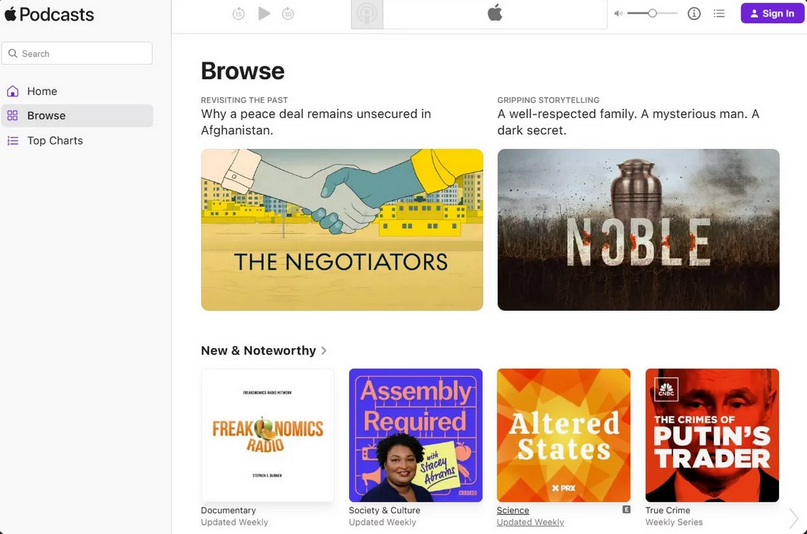The width and height of the screenshot is (807, 534).
Task: Click the play button in top bar
Action: click(x=264, y=13)
